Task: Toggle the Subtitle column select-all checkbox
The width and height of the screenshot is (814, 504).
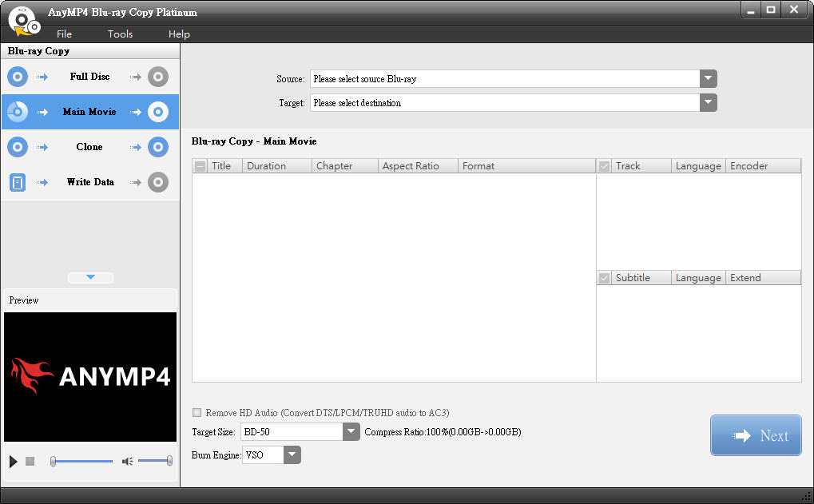Action: [605, 278]
